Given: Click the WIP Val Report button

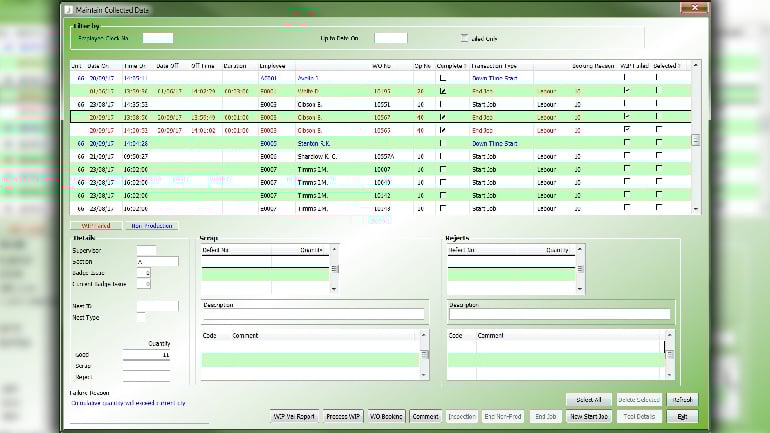Looking at the screenshot, I should [x=295, y=415].
